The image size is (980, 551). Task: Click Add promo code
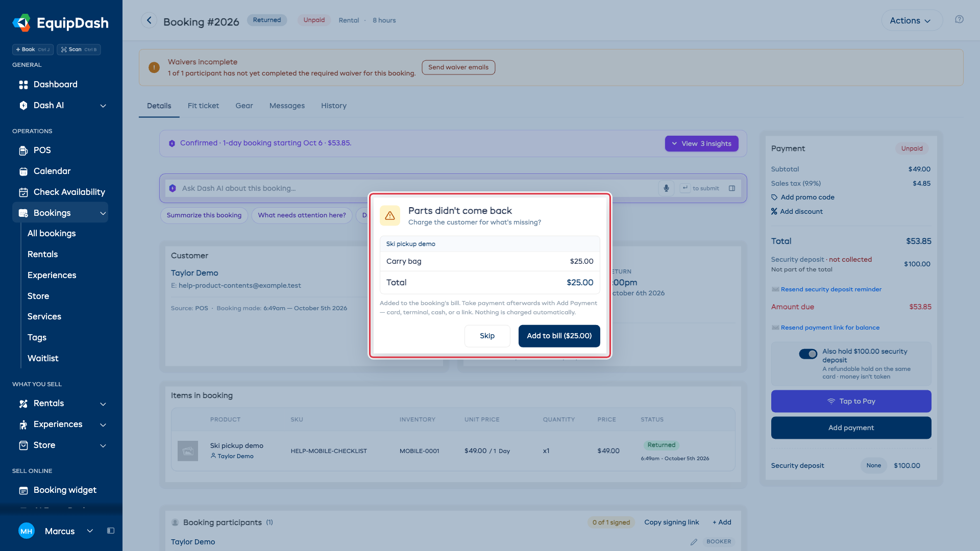[x=807, y=197]
